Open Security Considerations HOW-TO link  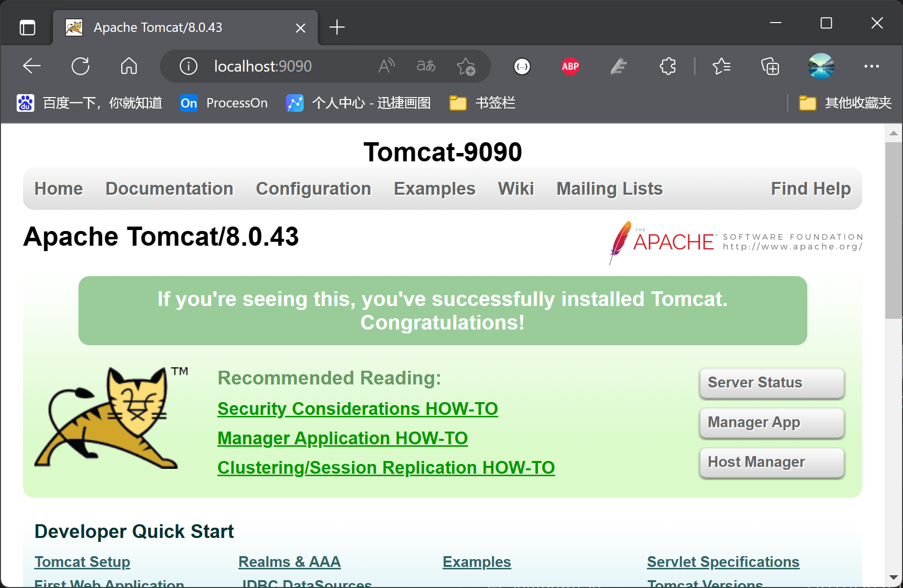pos(358,409)
